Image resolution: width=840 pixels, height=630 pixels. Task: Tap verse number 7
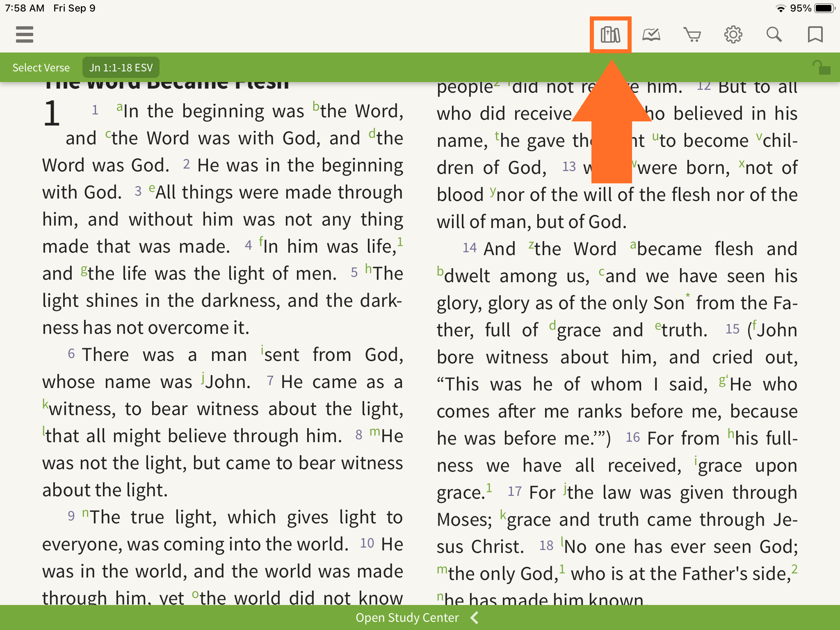click(x=270, y=381)
